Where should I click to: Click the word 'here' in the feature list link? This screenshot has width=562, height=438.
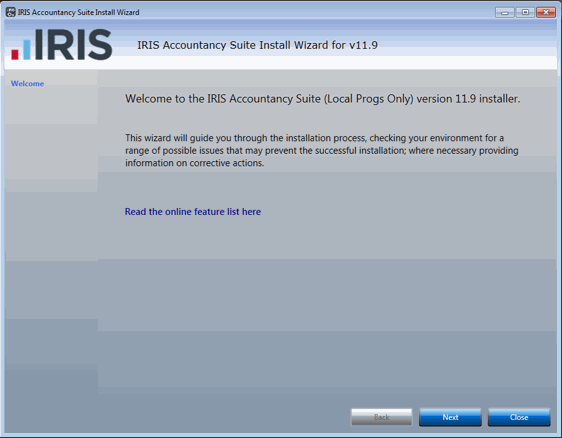pyautogui.click(x=251, y=212)
